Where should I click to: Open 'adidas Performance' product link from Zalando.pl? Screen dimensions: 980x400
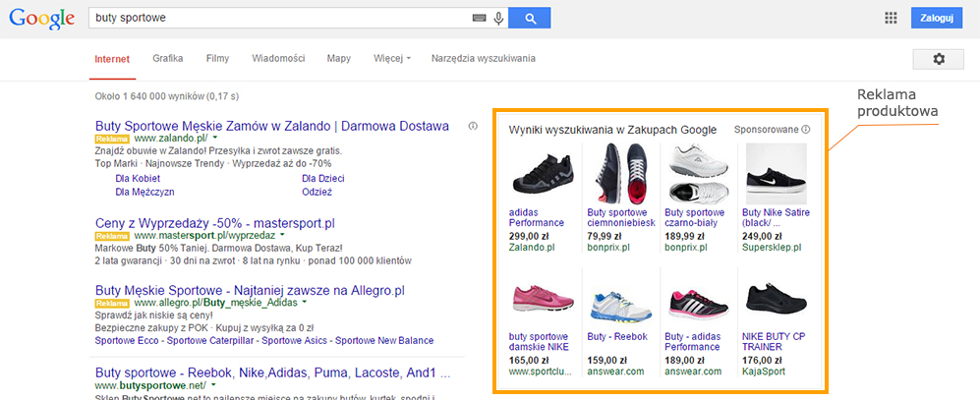point(537,217)
